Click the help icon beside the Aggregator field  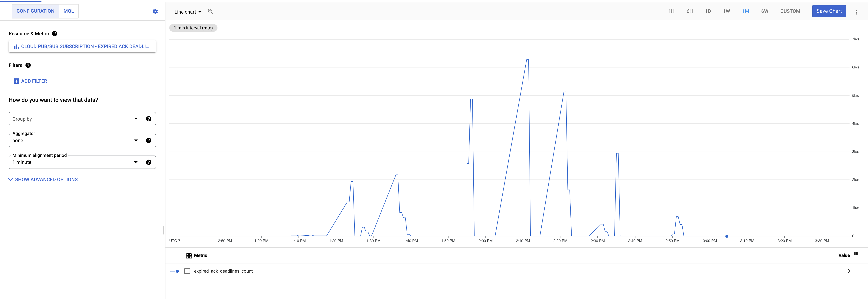[149, 140]
